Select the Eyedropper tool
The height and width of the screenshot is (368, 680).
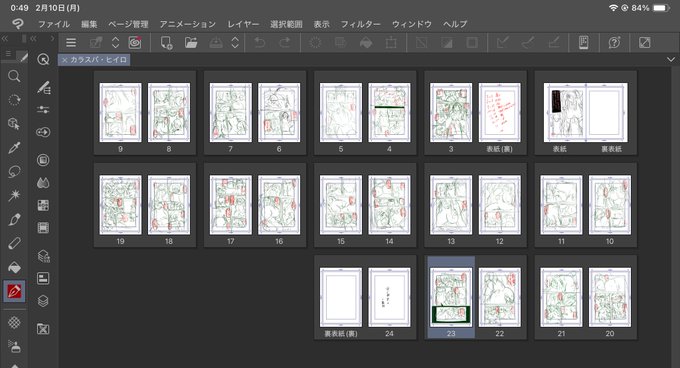tap(14, 148)
